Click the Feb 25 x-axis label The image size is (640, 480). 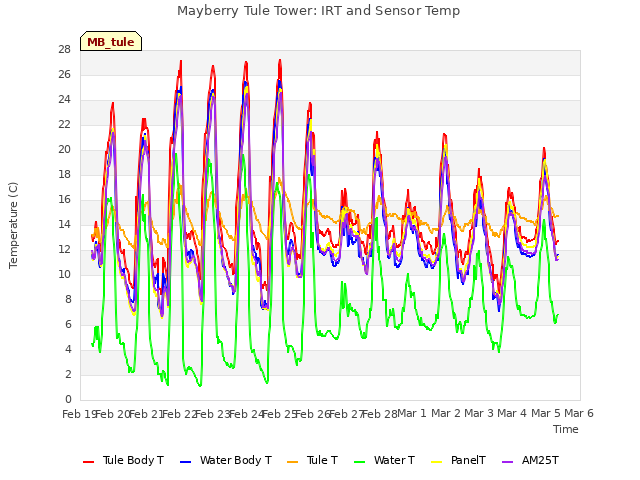point(279,414)
